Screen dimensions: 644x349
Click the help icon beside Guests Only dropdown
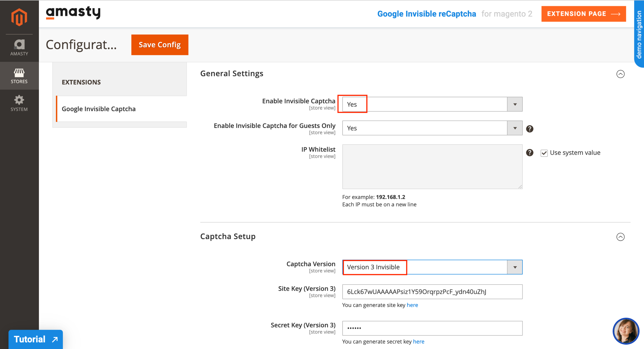(530, 128)
